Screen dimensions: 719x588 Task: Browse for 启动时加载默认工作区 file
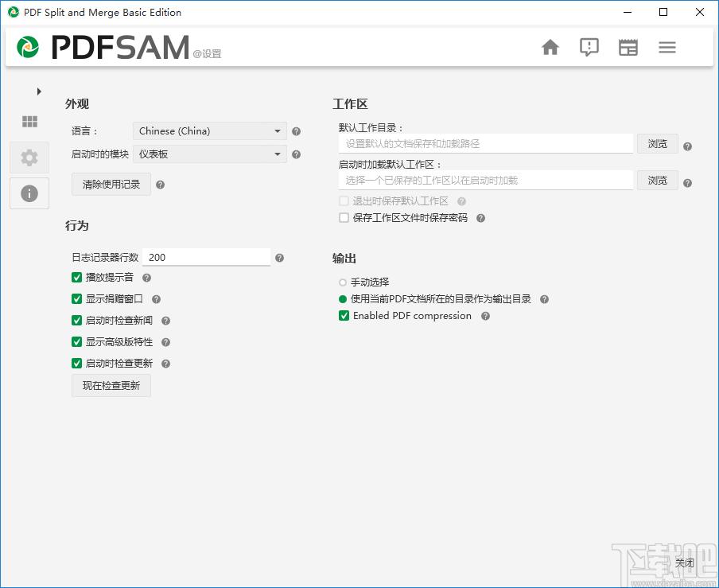[657, 181]
